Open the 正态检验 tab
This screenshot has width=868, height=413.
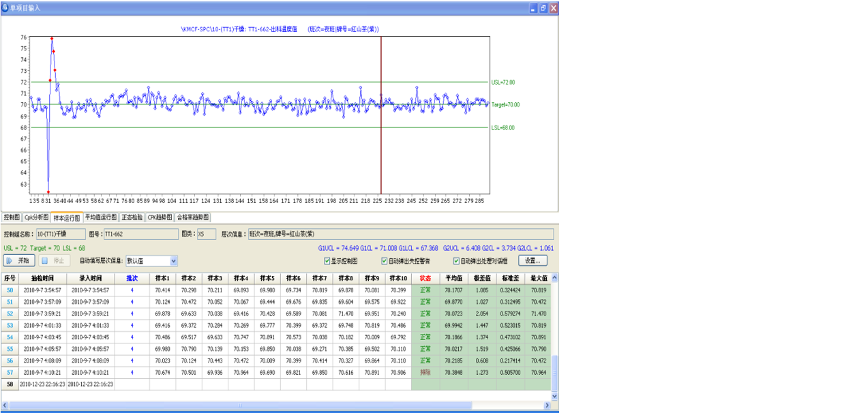click(x=132, y=217)
